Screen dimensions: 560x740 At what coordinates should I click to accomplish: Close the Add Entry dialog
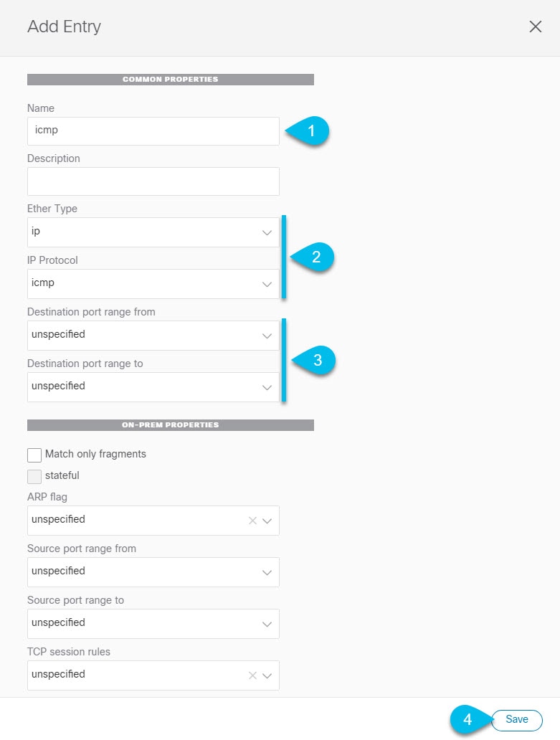(x=535, y=27)
